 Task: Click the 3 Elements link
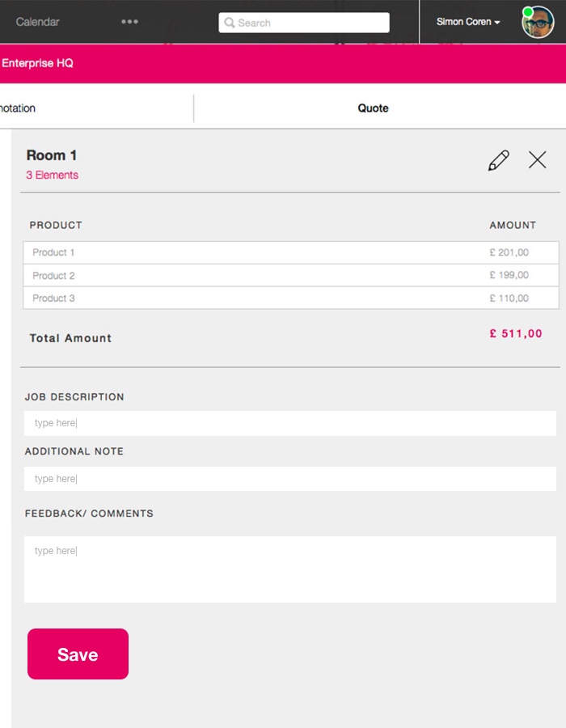click(52, 175)
